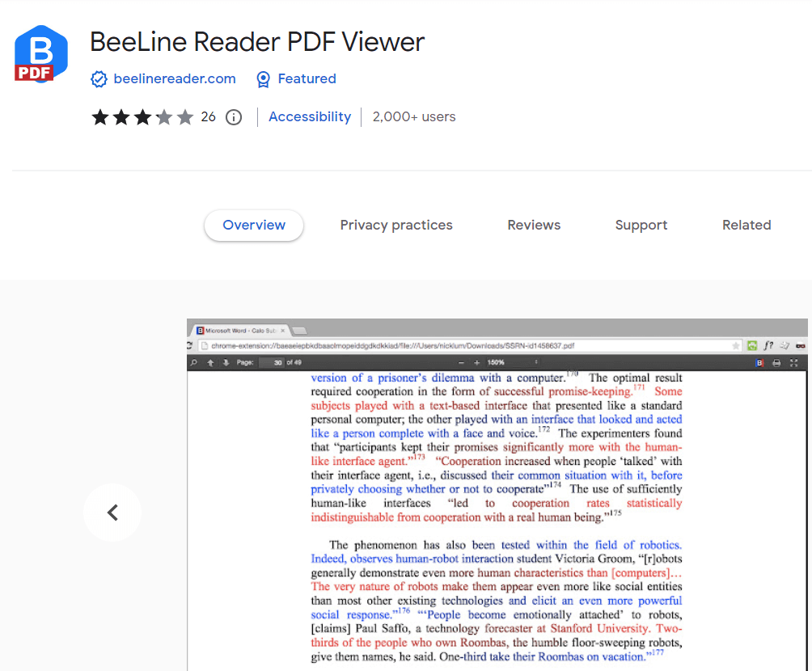Open the Related tab

pos(746,226)
